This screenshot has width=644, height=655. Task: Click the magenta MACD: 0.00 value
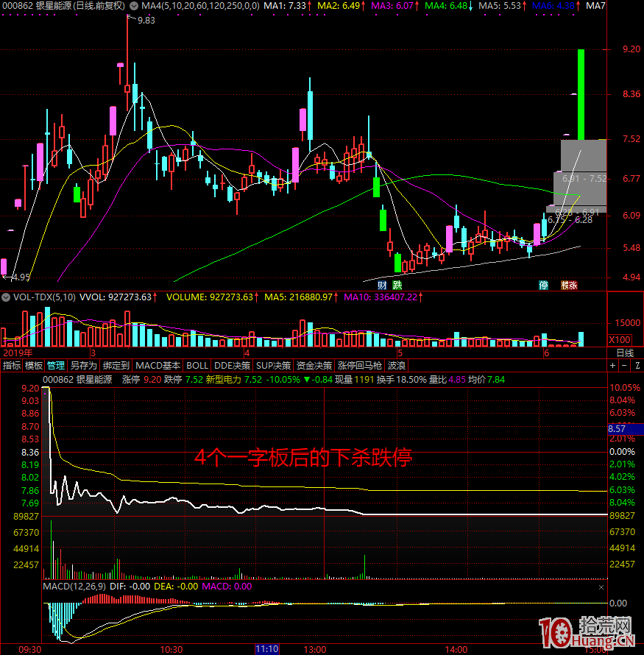227,587
